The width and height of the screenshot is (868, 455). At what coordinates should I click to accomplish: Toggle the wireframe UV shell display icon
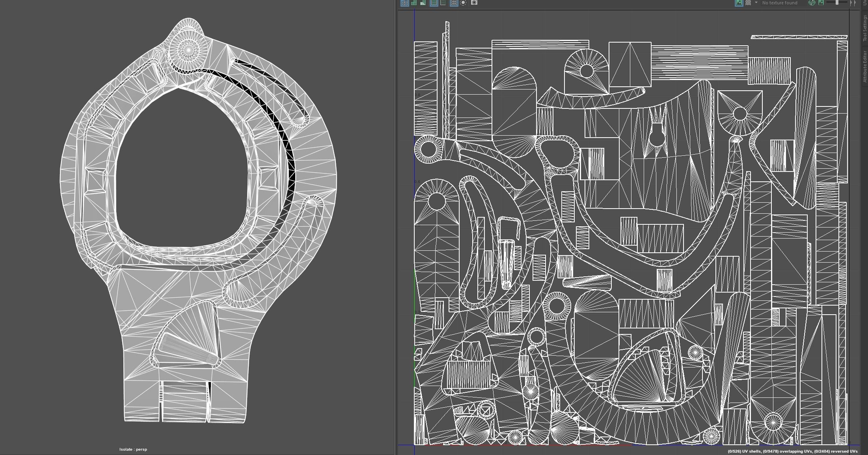[404, 3]
